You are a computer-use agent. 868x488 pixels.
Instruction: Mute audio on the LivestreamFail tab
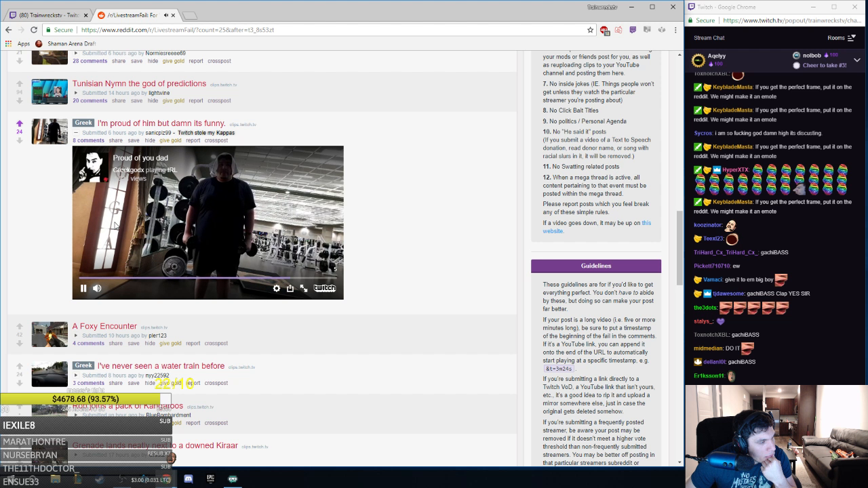pos(165,15)
